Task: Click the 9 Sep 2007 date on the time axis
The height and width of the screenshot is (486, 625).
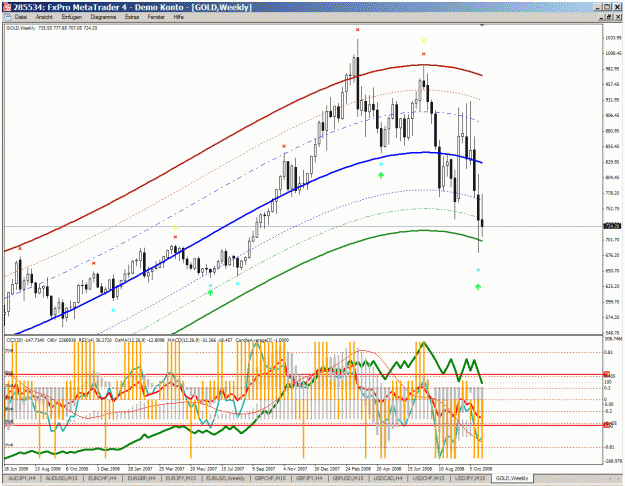Action: 264,469
